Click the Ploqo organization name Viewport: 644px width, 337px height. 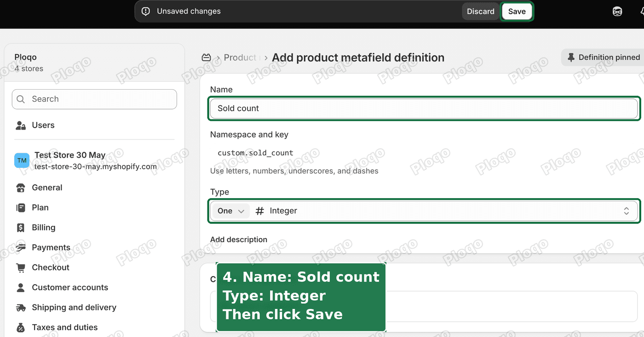pyautogui.click(x=25, y=57)
